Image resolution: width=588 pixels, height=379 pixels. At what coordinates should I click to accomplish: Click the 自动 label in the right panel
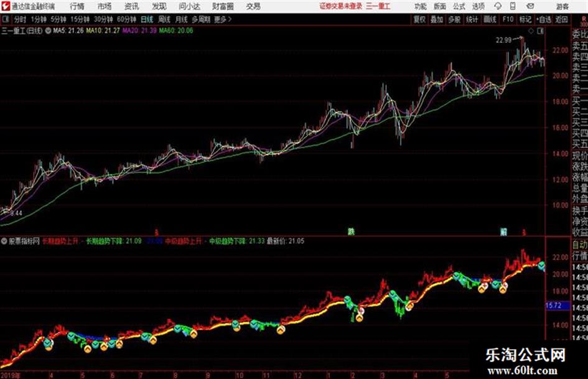pos(580,245)
